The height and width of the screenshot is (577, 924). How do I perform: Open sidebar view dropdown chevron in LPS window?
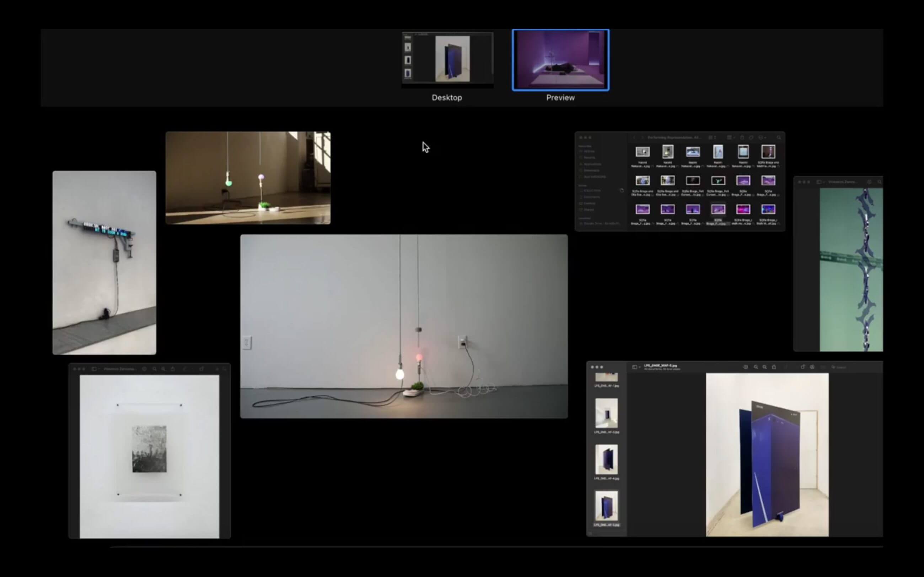[x=640, y=367]
